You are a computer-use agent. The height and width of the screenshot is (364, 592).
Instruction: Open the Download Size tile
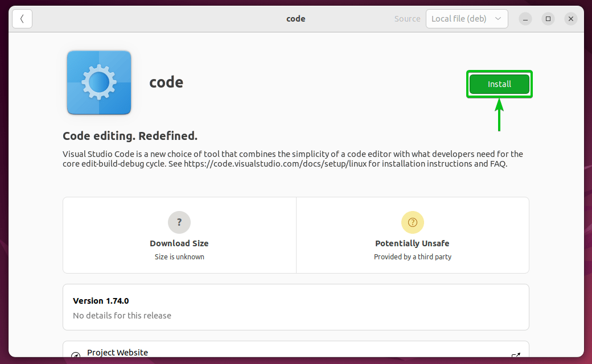tap(179, 235)
